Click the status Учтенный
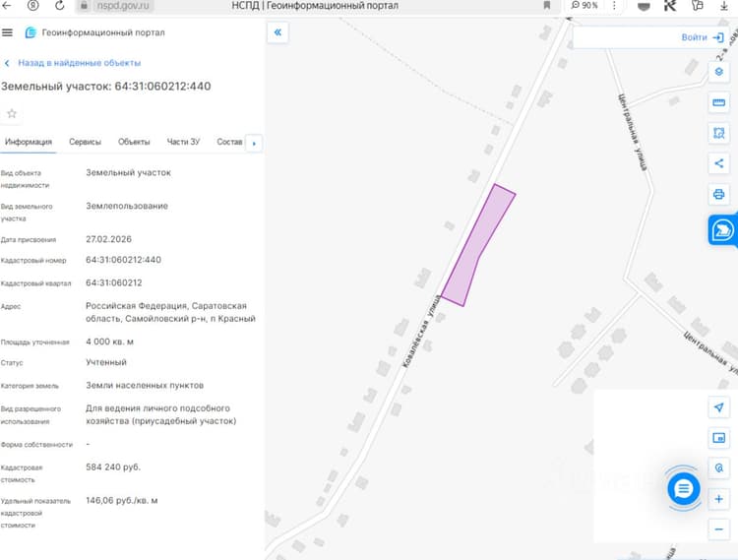The image size is (738, 560). point(106,362)
